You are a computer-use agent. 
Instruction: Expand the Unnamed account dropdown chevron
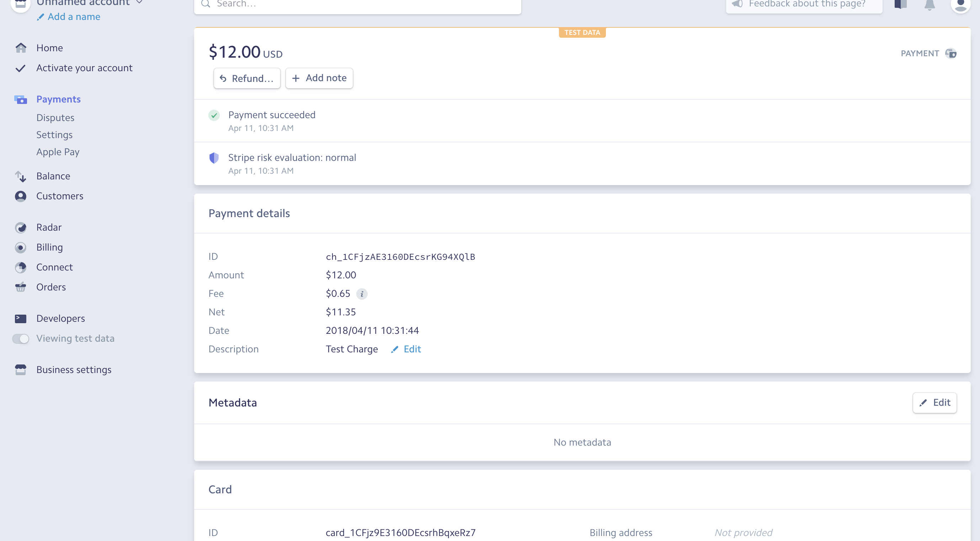tap(139, 2)
